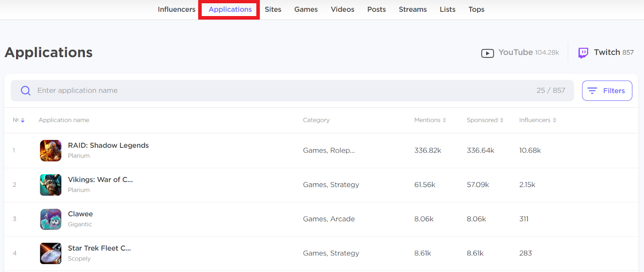Click the 283 influencers value
The width and height of the screenshot is (644, 272).
pos(525,253)
